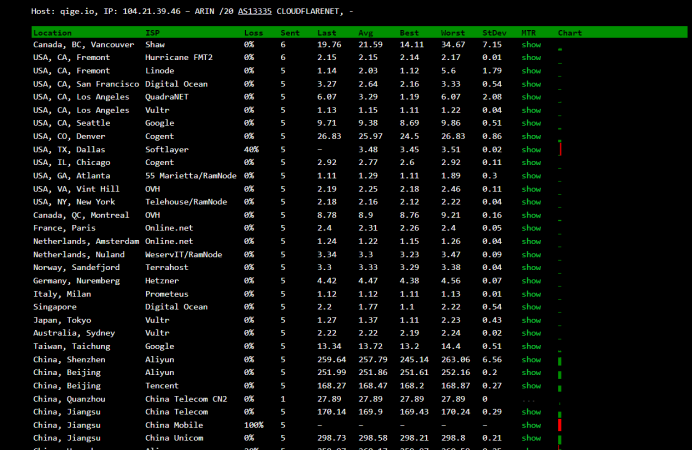This screenshot has width=692, height=450.
Task: Select the 263.06 worst value for Shenzhen
Action: click(x=455, y=360)
